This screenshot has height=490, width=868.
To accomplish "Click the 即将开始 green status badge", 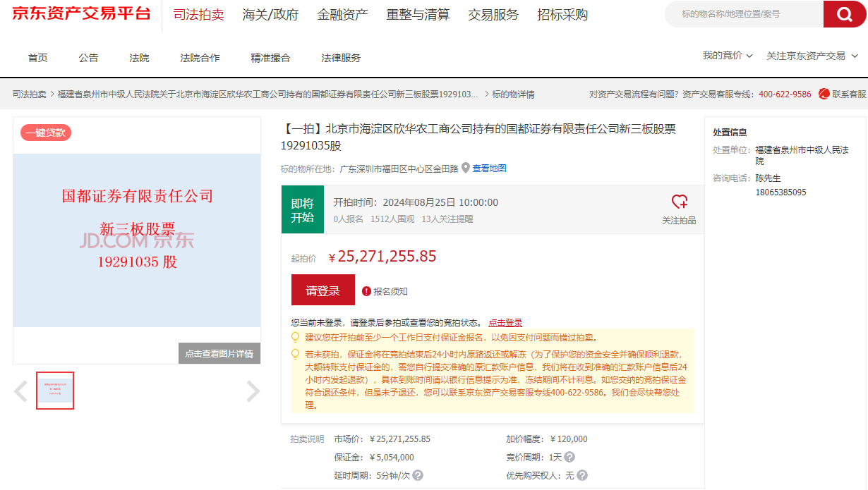I will 303,209.
